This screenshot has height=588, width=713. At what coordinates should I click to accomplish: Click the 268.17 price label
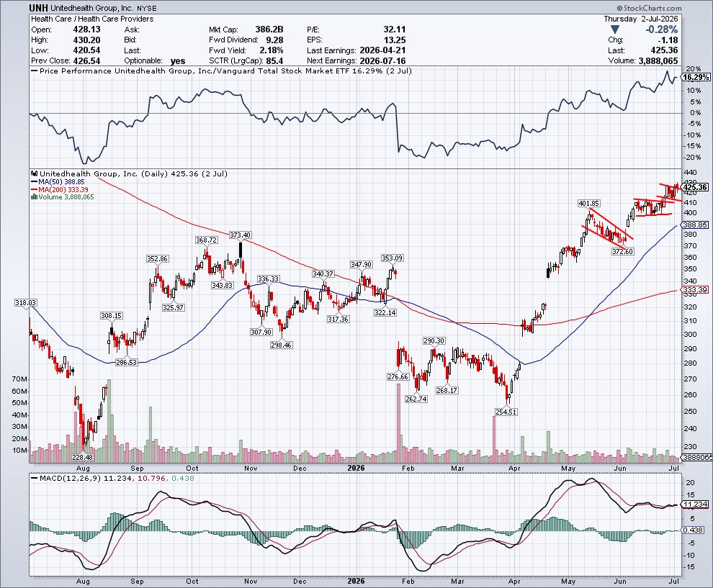tap(447, 390)
